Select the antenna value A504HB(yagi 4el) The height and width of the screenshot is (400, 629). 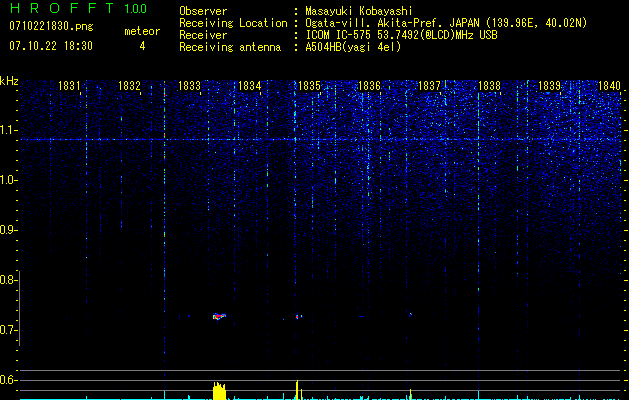pos(353,47)
